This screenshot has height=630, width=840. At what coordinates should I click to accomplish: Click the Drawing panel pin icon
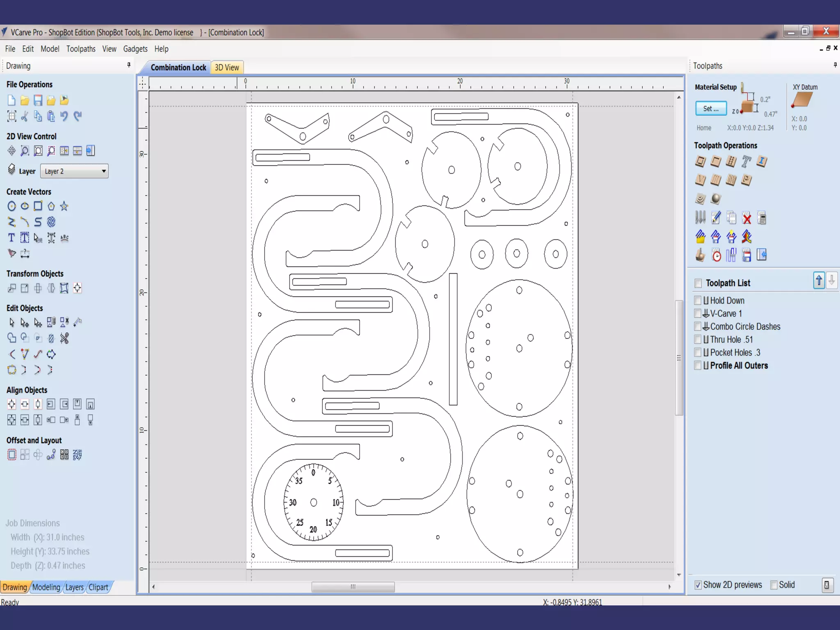[129, 65]
